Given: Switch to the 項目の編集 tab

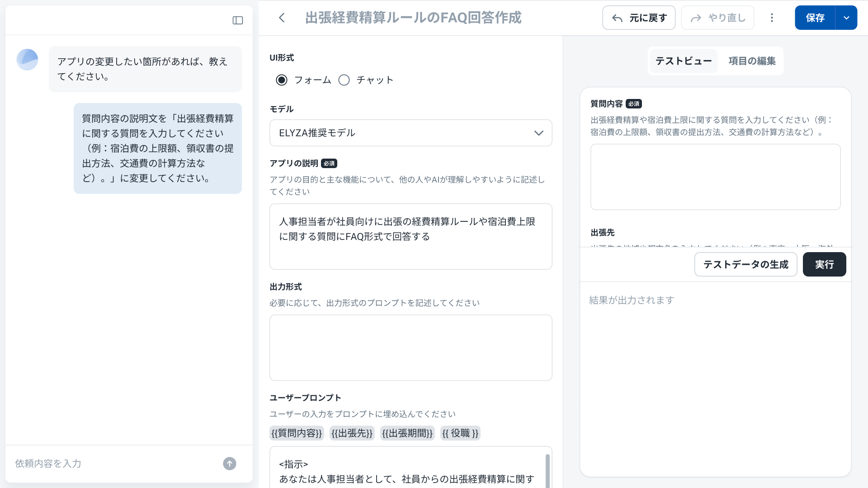Looking at the screenshot, I should 752,61.
